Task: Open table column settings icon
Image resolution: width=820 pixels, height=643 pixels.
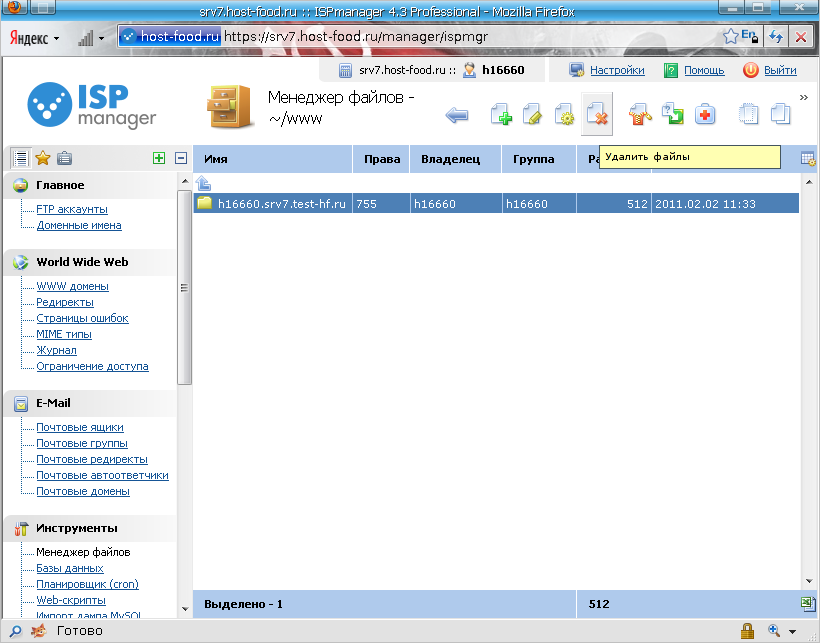Action: click(808, 158)
